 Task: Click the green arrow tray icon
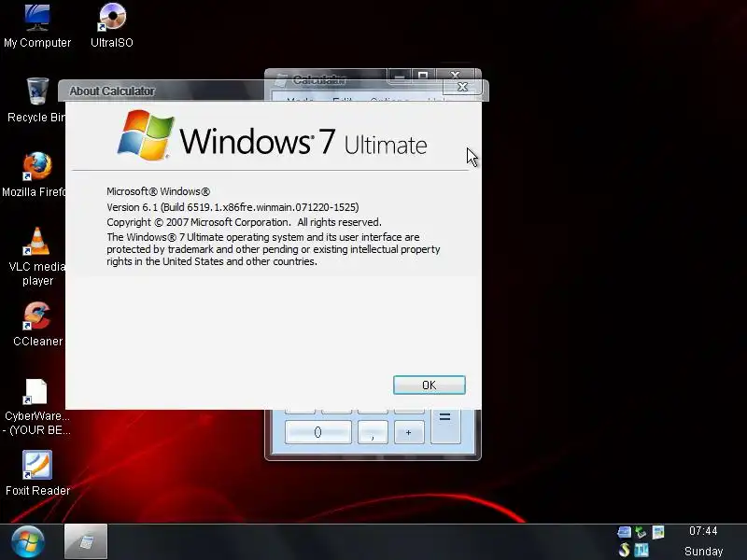(641, 532)
